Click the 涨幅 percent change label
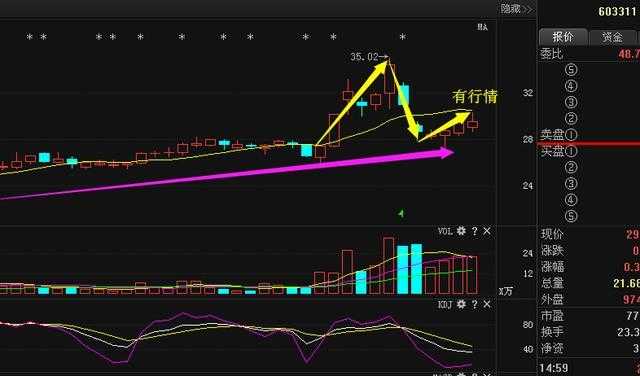The height and width of the screenshot is (376, 640). pyautogui.click(x=552, y=267)
